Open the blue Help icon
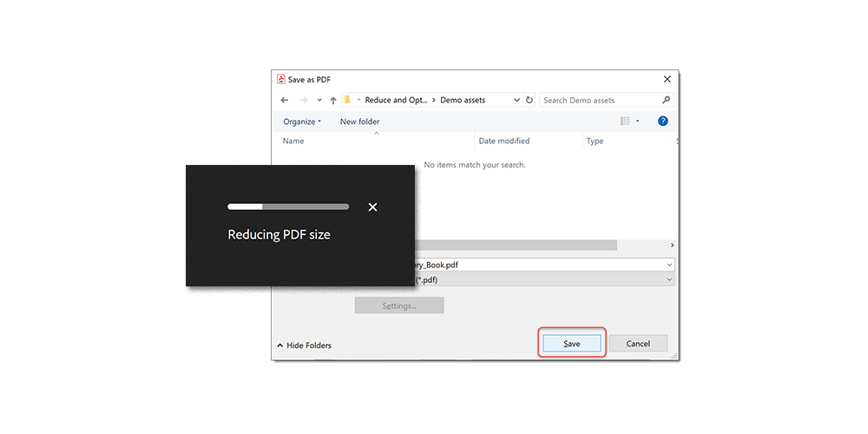 [662, 121]
